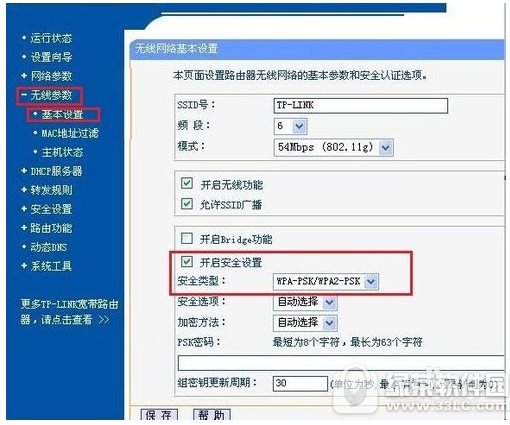Open 安全类型 WPA-PSK/WPA2-PSK dropdown
The width and height of the screenshot is (510, 425).
point(326,282)
